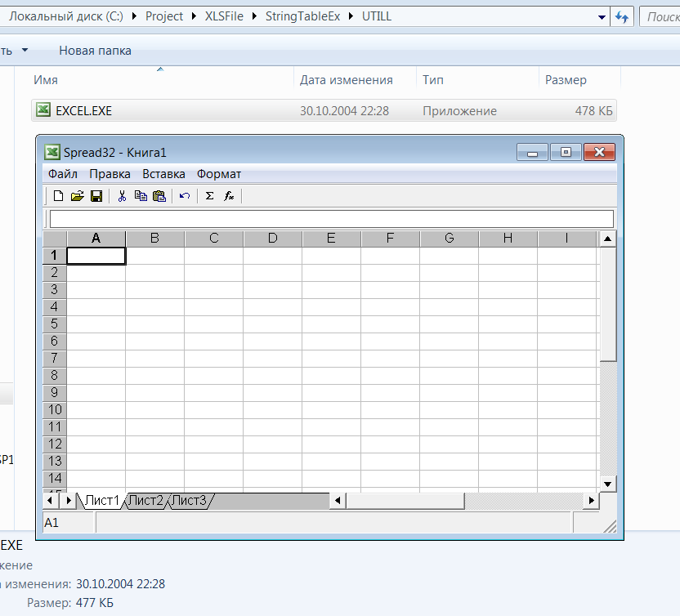Click the horizontal scrollbar thumb

pyautogui.click(x=405, y=501)
